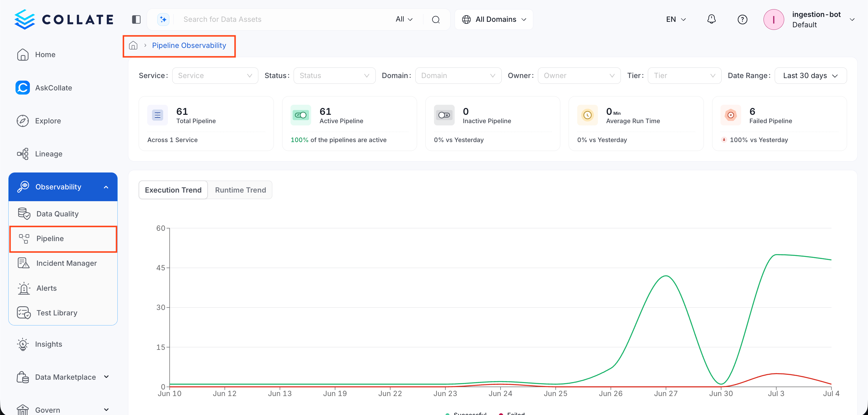The image size is (868, 415).
Task: Click the Inactive Pipeline toggle icon
Action: click(444, 115)
